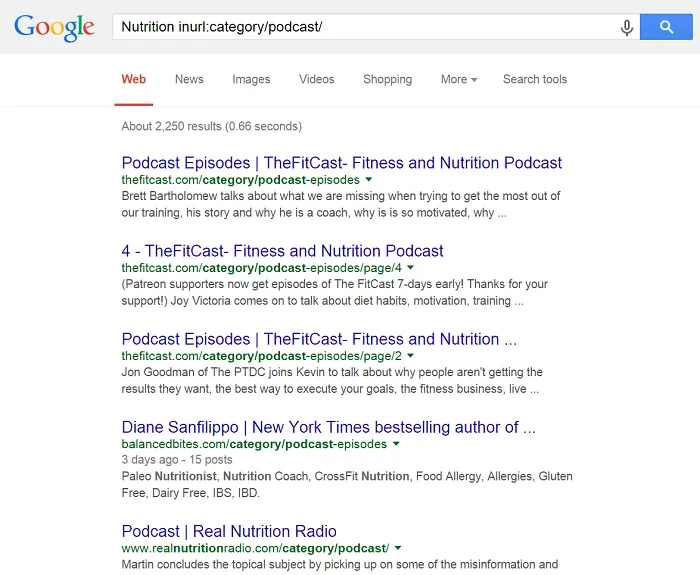Open the Diane Sanfilippo result link

(x=329, y=427)
